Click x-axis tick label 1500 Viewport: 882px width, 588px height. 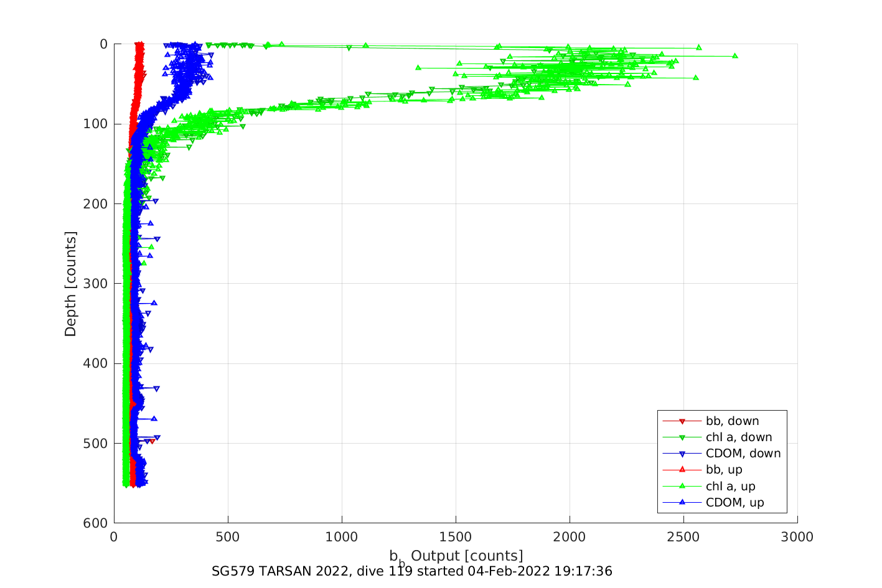tap(456, 537)
